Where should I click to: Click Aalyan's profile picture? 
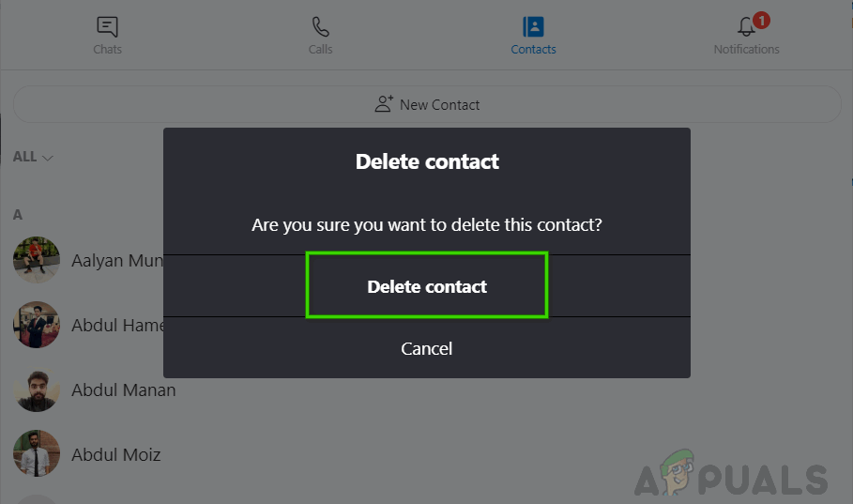(37, 260)
